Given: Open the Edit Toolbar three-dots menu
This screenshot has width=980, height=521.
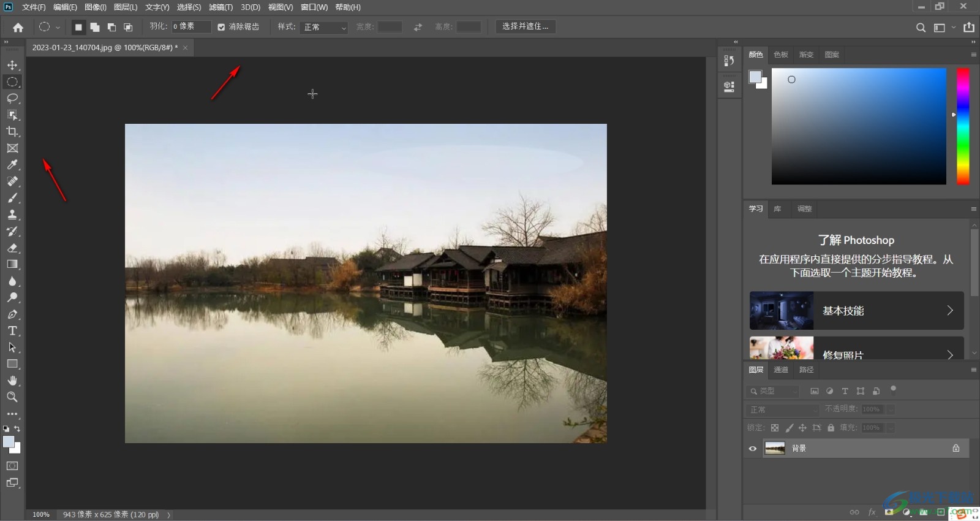Looking at the screenshot, I should coord(12,414).
